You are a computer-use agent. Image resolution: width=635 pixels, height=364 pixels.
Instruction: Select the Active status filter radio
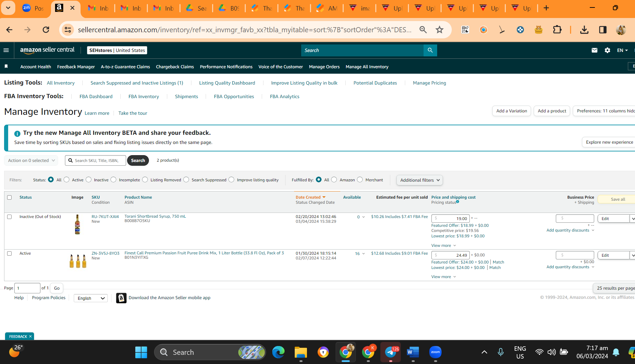click(67, 180)
